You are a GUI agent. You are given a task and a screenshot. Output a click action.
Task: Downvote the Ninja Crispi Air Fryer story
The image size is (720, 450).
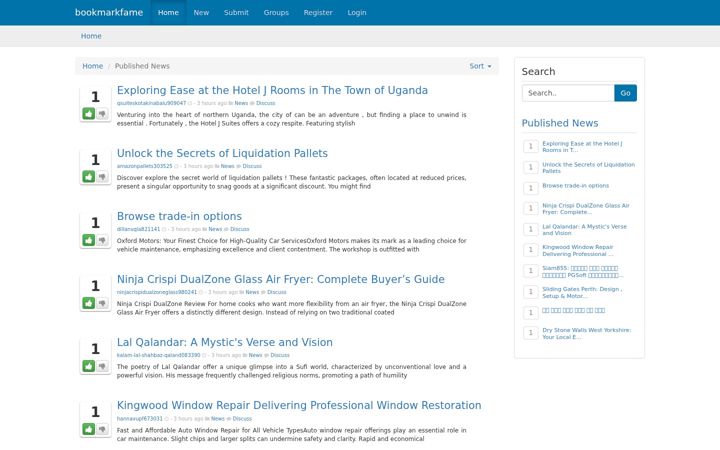[x=102, y=303]
